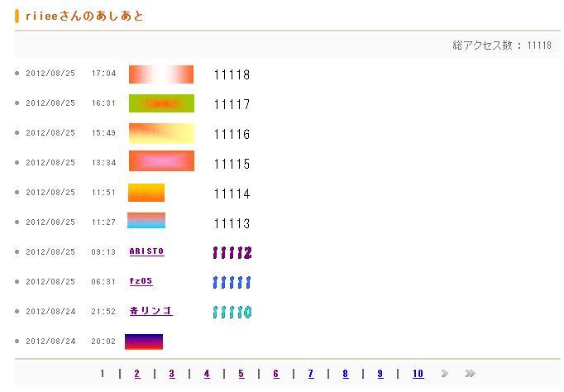Click orange blurred visitor thumbnail at 11:51

[x=146, y=193]
